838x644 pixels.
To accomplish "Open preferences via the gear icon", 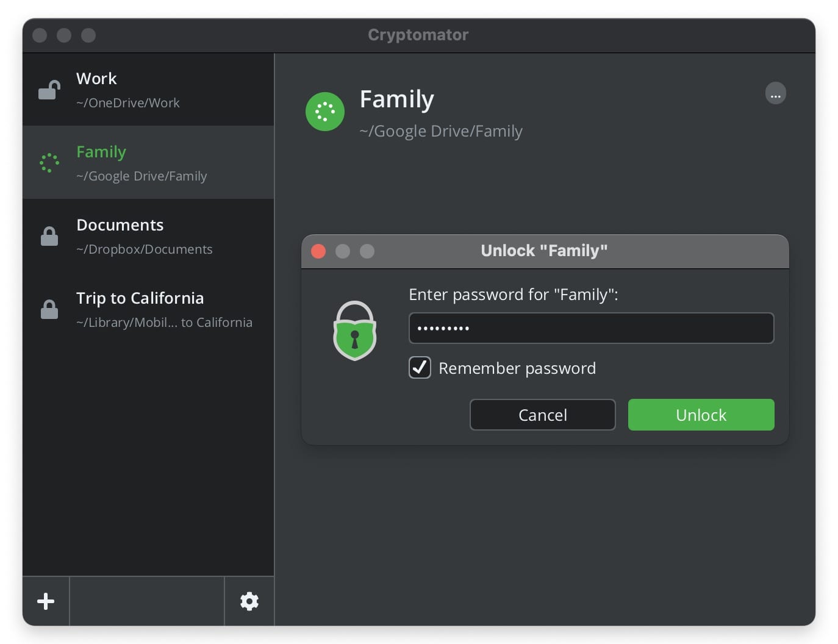I will click(249, 601).
